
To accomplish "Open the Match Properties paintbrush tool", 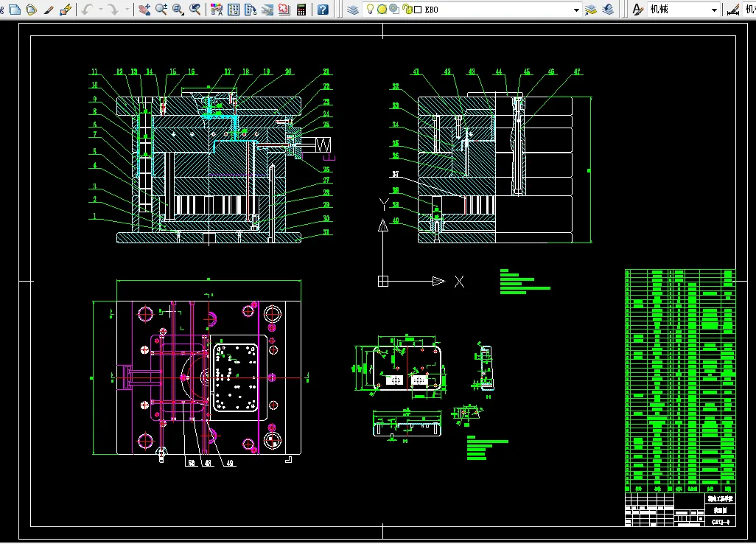I will [48, 9].
